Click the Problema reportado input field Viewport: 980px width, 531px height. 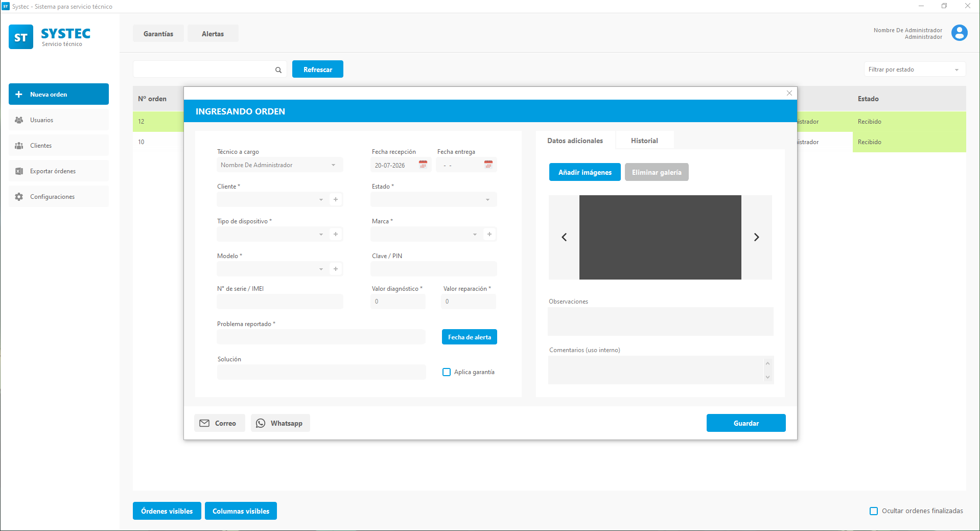point(321,337)
